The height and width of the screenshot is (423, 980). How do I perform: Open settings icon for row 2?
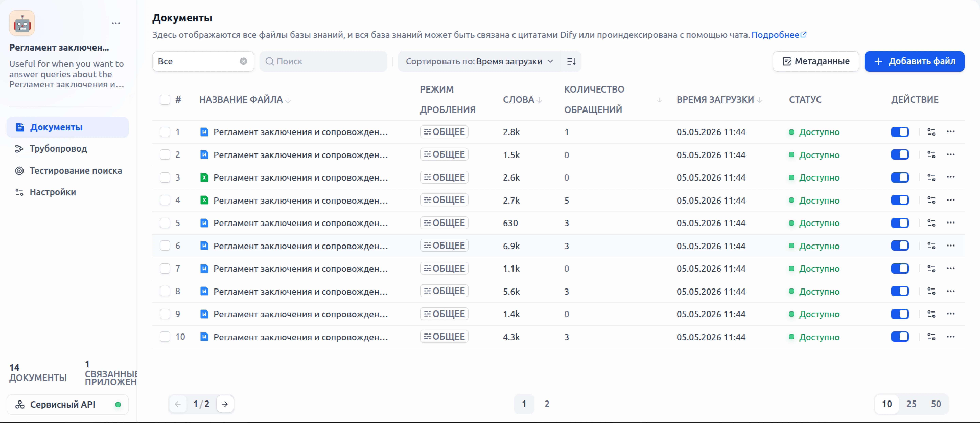coord(931,155)
